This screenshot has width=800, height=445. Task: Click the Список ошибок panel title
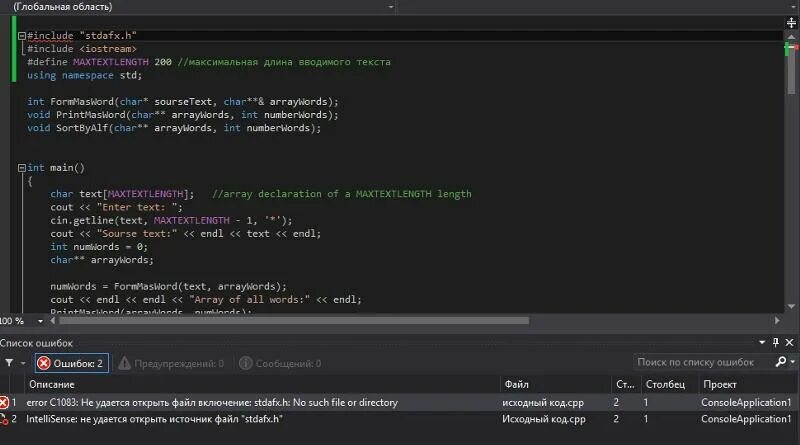[36, 343]
